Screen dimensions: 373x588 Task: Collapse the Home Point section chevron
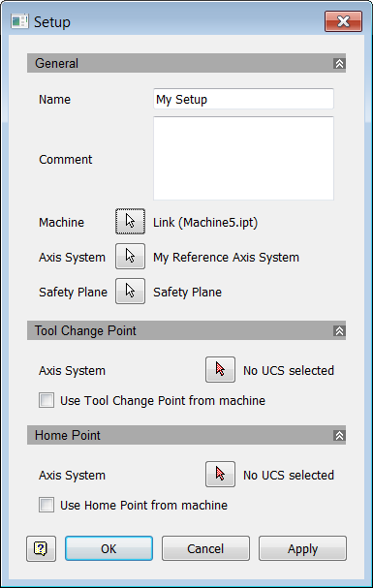tap(339, 435)
